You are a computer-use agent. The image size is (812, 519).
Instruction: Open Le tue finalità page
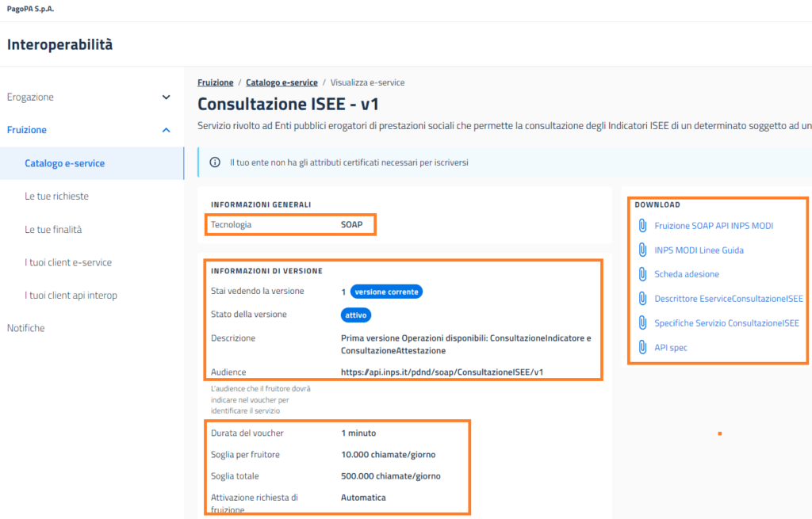[x=53, y=230]
